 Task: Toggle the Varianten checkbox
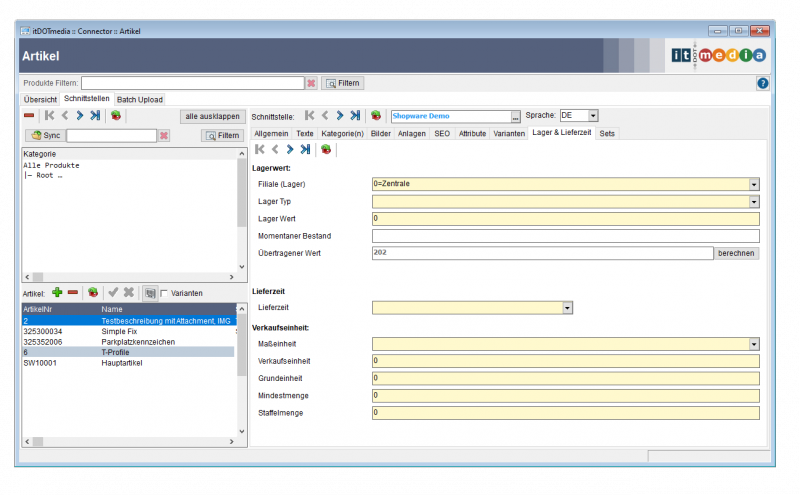[x=164, y=293]
